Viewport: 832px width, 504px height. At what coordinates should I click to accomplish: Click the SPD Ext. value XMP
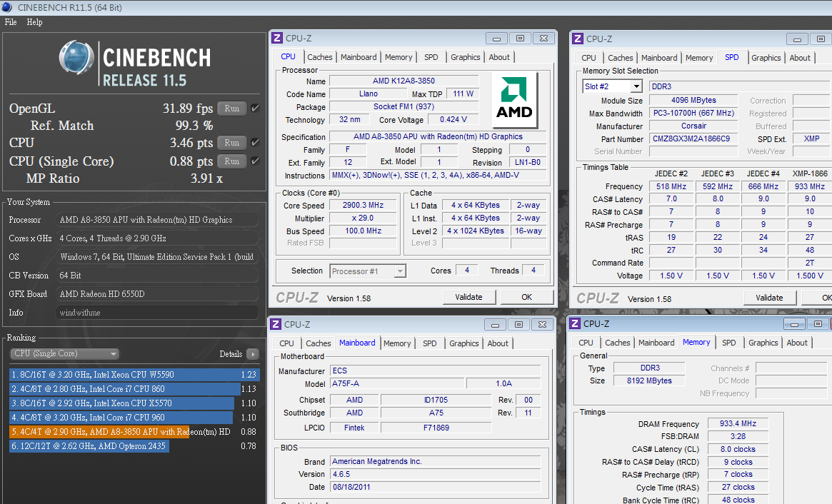811,138
